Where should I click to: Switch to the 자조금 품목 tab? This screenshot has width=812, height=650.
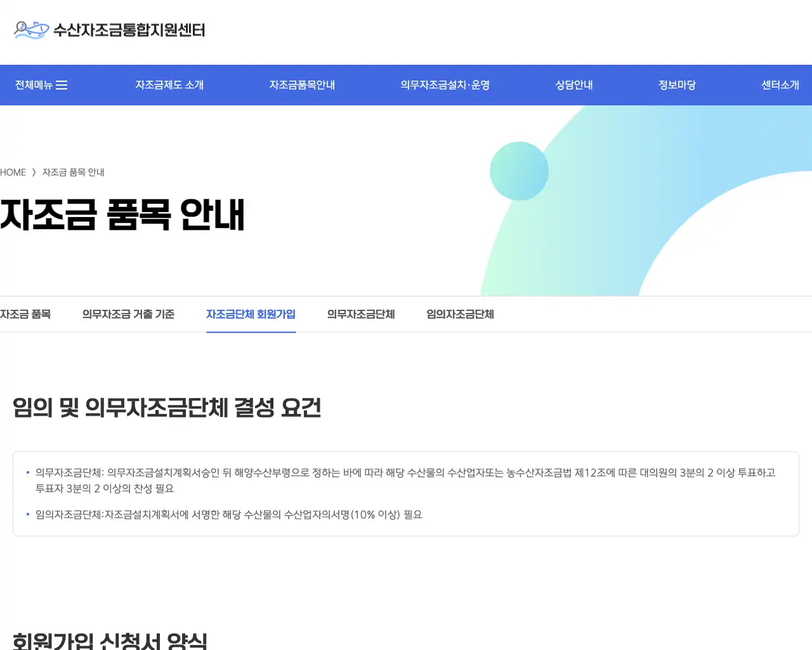[25, 314]
